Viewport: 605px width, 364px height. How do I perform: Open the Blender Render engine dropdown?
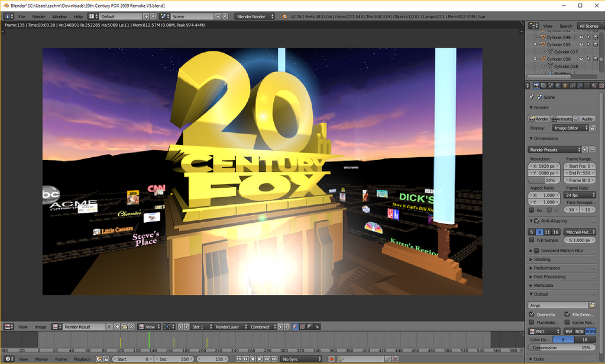[255, 16]
